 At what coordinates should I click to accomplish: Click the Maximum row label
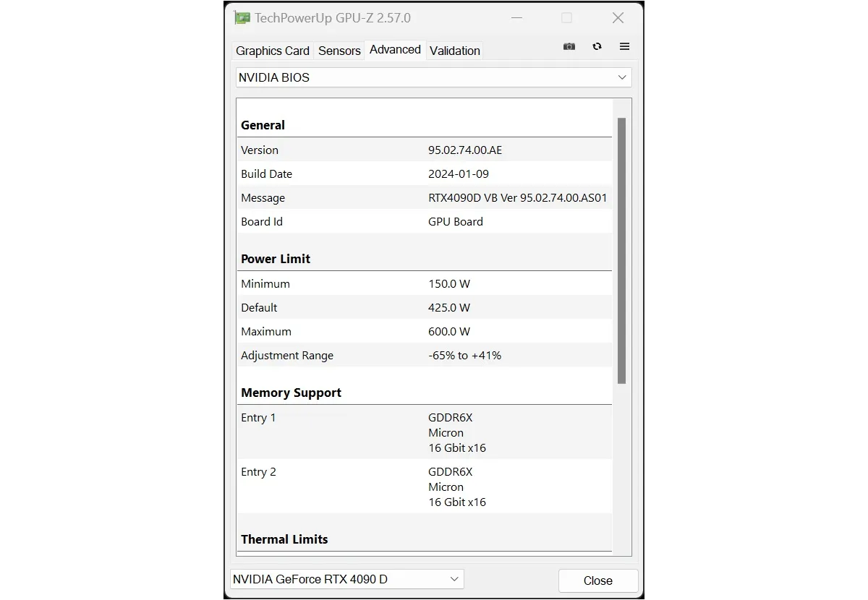click(266, 332)
